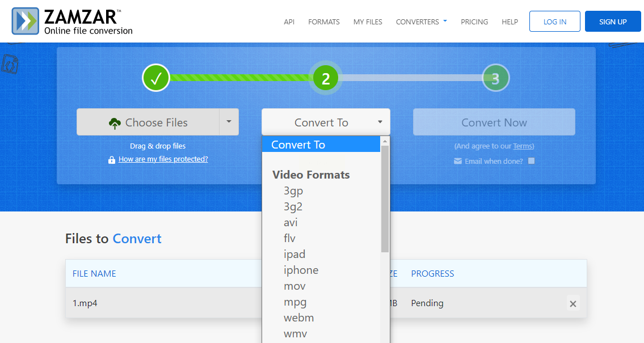This screenshot has width=644, height=343.
Task: Click the PROGRESS column header
Action: coord(432,274)
